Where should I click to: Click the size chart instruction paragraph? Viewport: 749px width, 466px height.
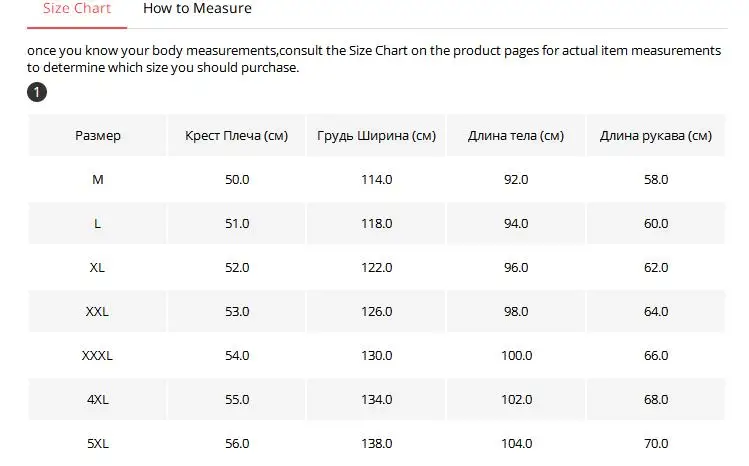click(x=374, y=59)
